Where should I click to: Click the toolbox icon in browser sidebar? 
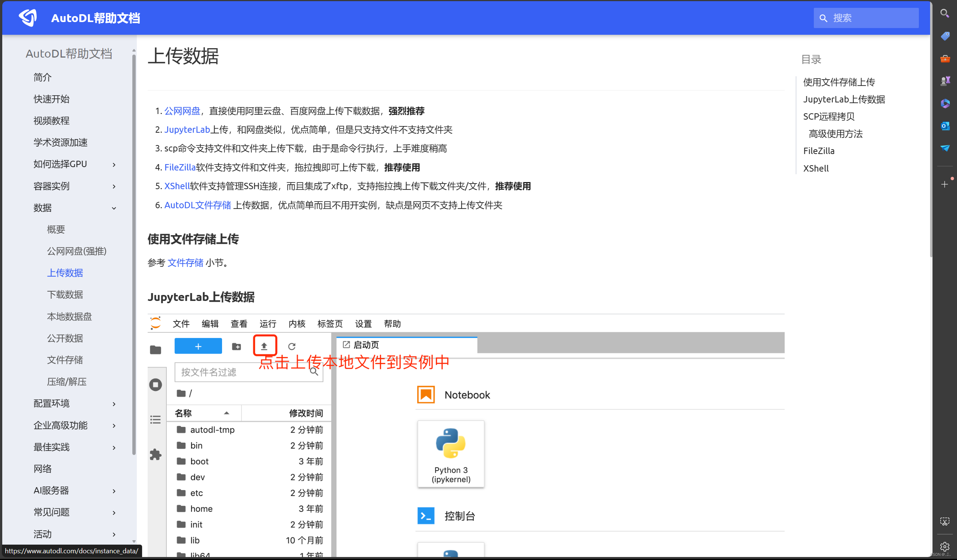point(945,58)
